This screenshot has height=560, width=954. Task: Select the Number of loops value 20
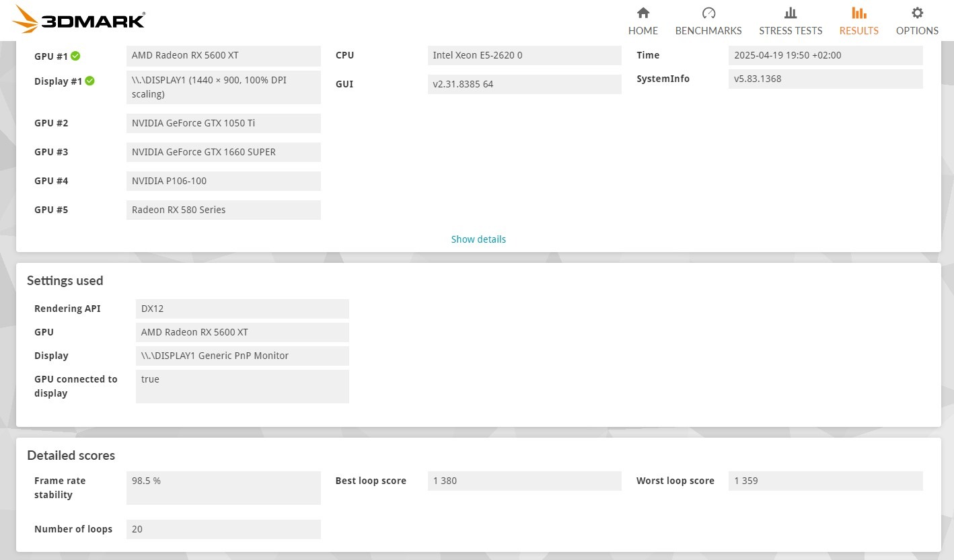tap(223, 529)
